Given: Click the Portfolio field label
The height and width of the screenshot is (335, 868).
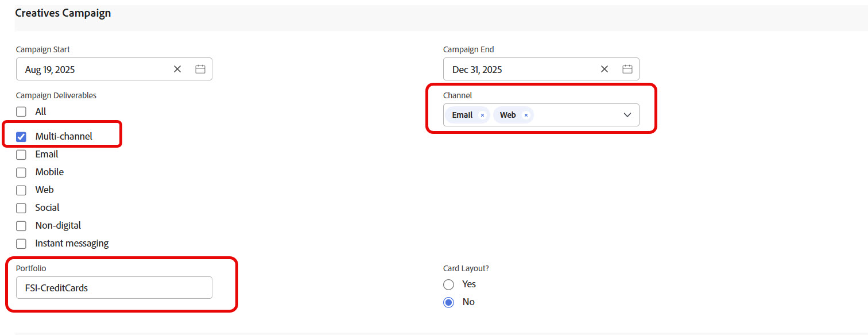Looking at the screenshot, I should (x=31, y=268).
